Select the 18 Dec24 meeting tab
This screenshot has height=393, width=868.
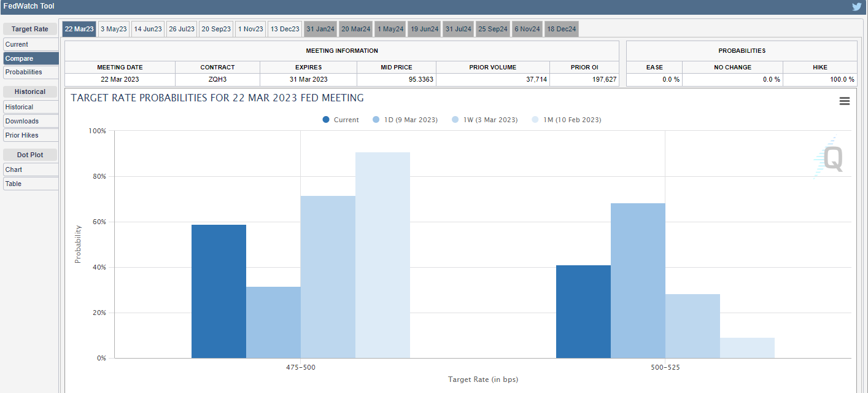tap(561, 29)
